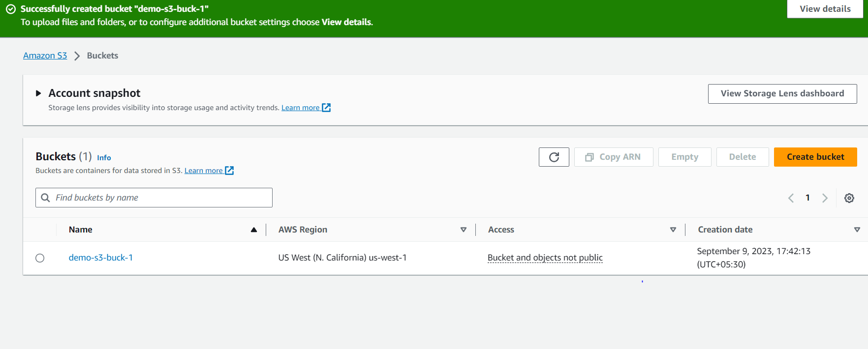The width and height of the screenshot is (868, 349).
Task: Click the Create bucket button
Action: pyautogui.click(x=815, y=157)
